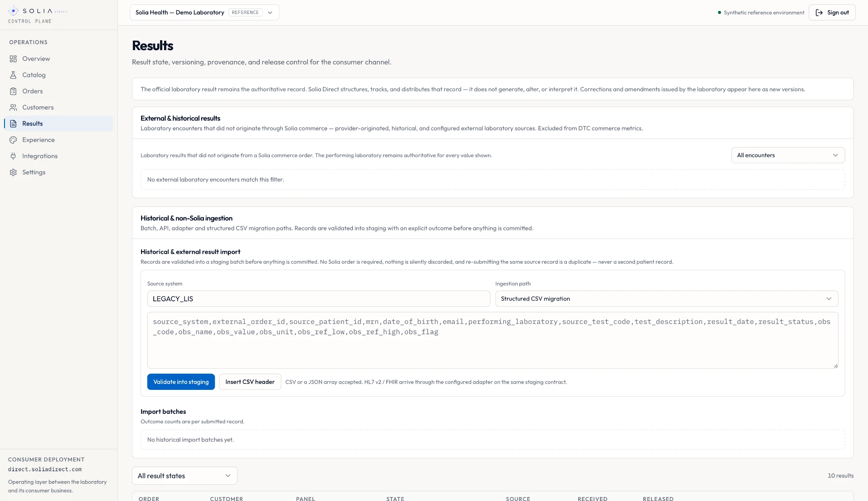Click inside the CSV records textarea
The height and width of the screenshot is (501, 868).
(492, 340)
